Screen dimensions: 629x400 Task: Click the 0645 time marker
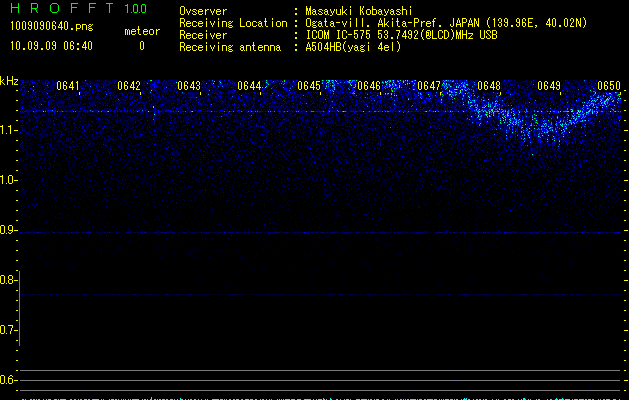309,86
